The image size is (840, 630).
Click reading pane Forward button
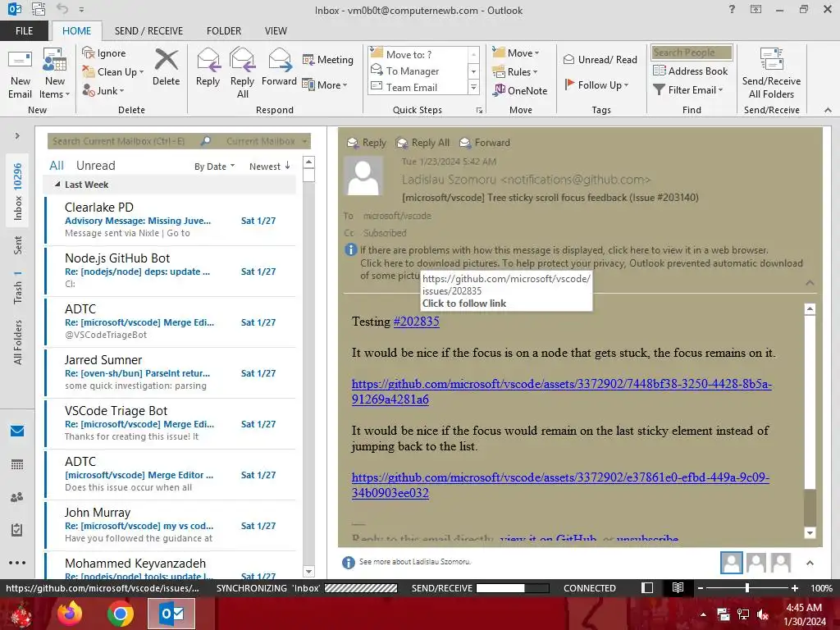(485, 143)
